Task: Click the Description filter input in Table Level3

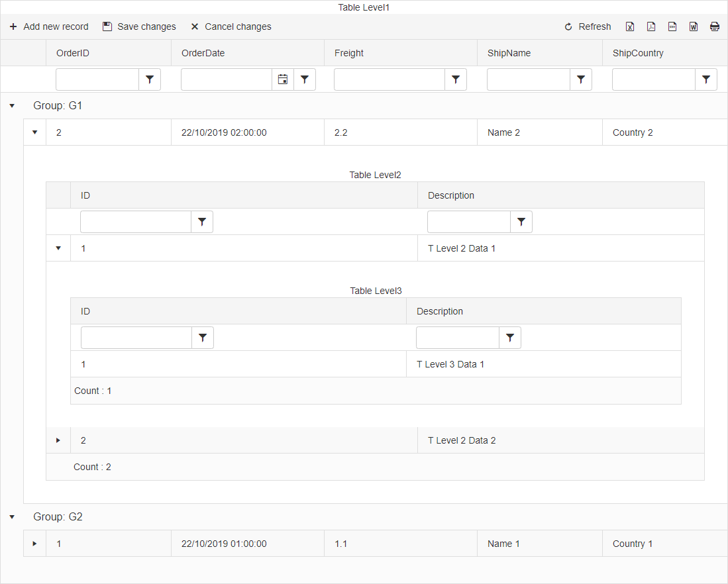Action: pyautogui.click(x=457, y=338)
